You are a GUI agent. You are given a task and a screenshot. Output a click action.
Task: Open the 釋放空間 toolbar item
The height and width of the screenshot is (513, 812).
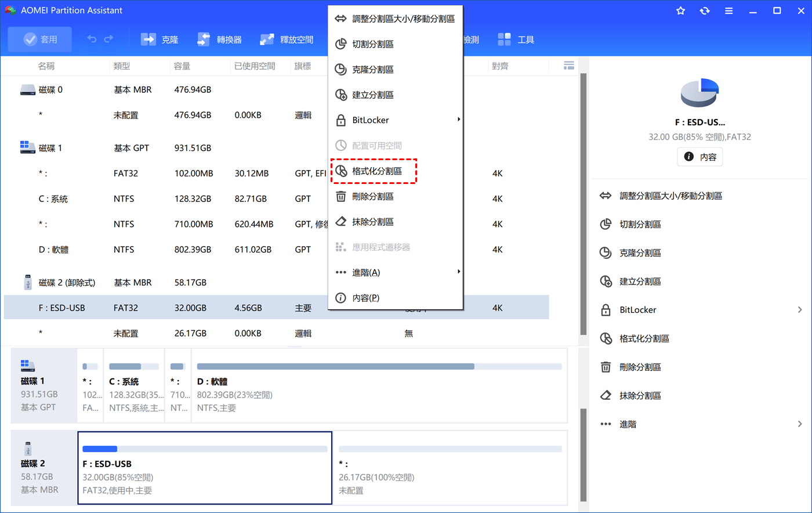click(x=287, y=39)
